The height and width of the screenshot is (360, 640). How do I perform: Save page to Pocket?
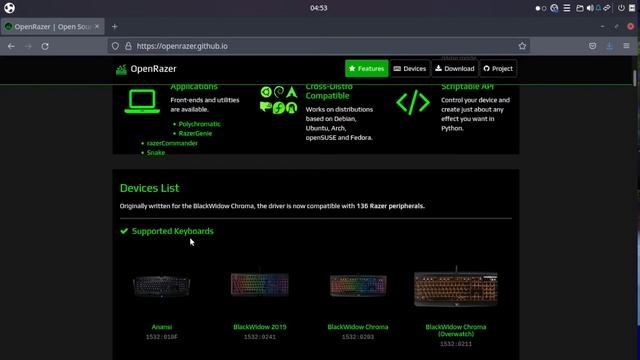pos(593,46)
